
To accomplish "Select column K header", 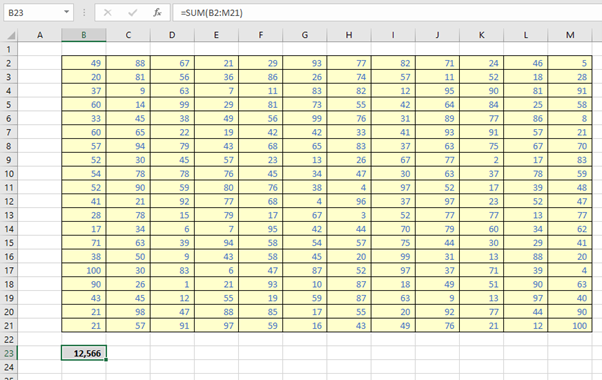I will point(482,35).
